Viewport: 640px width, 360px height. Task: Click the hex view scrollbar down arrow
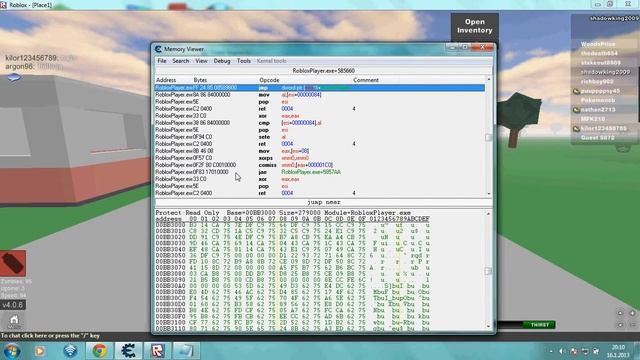click(x=489, y=327)
